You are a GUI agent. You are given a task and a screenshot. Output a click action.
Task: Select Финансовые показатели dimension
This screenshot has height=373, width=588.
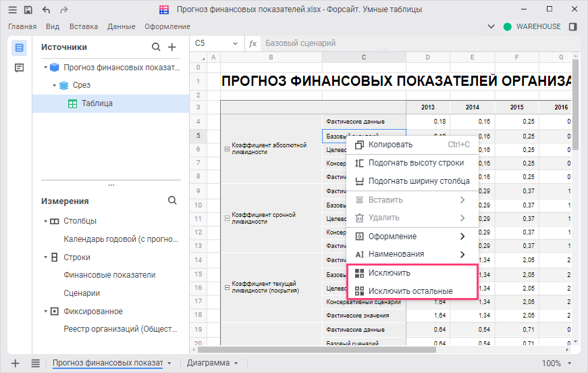tap(109, 275)
